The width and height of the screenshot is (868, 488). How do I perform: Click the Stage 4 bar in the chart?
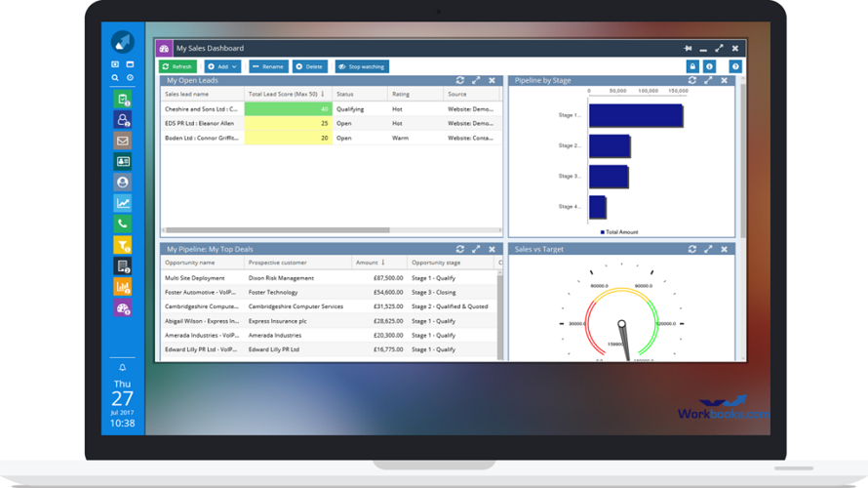[x=597, y=207]
